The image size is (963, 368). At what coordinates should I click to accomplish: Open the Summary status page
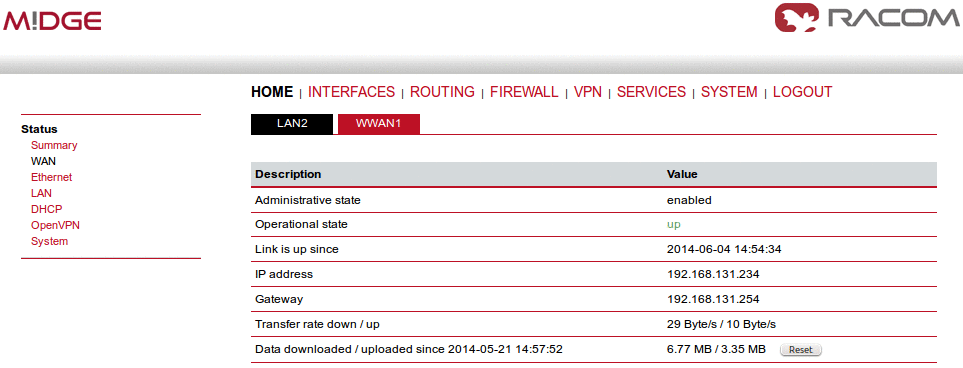[x=54, y=146]
